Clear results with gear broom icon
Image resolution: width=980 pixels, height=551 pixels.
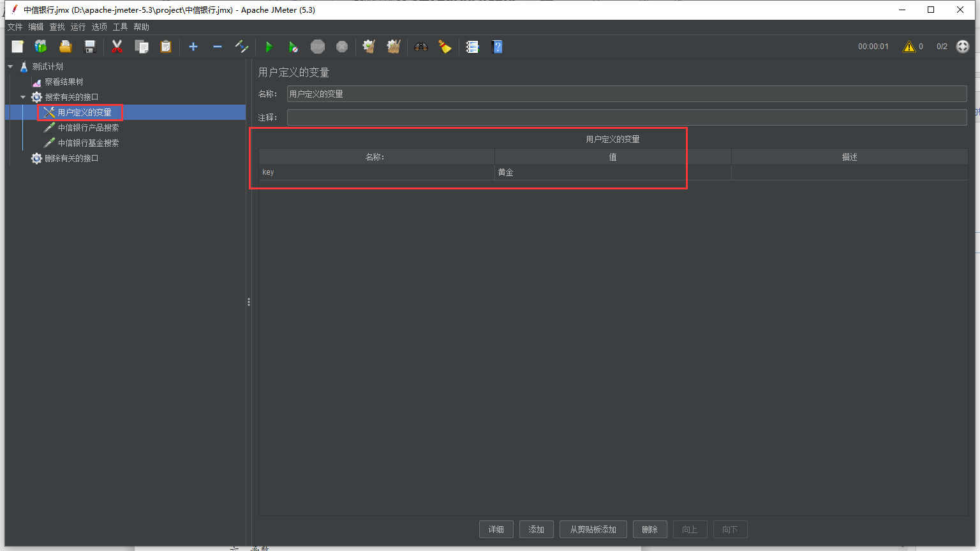369,47
